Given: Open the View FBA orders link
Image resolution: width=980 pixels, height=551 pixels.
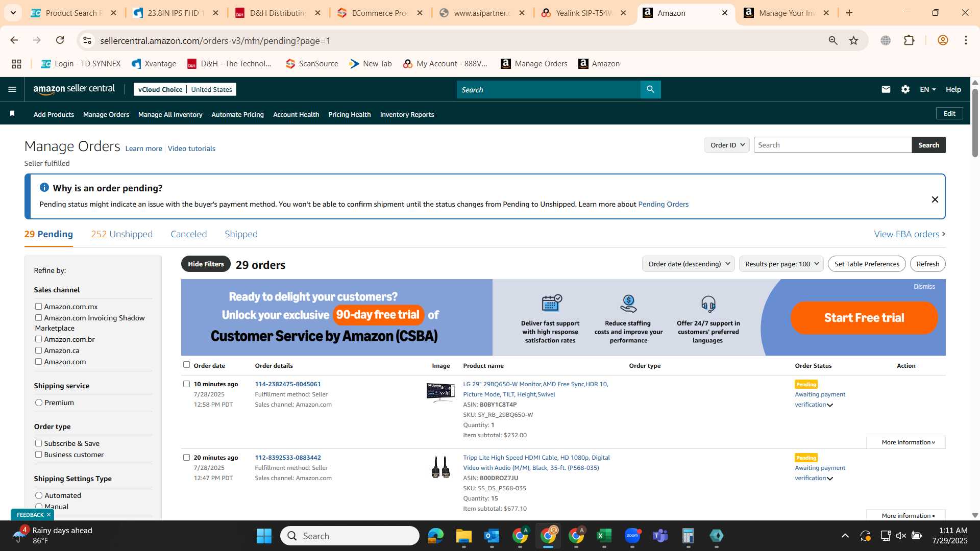Looking at the screenshot, I should click(x=910, y=234).
